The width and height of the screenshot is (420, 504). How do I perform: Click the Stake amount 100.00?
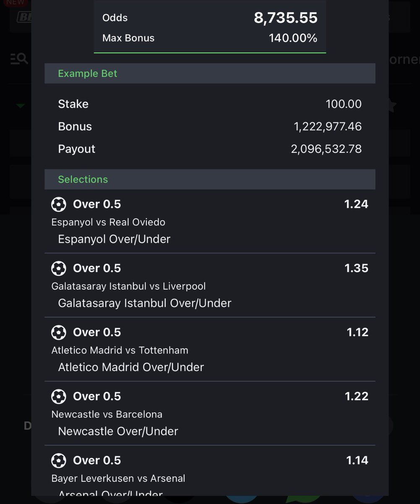pyautogui.click(x=344, y=104)
